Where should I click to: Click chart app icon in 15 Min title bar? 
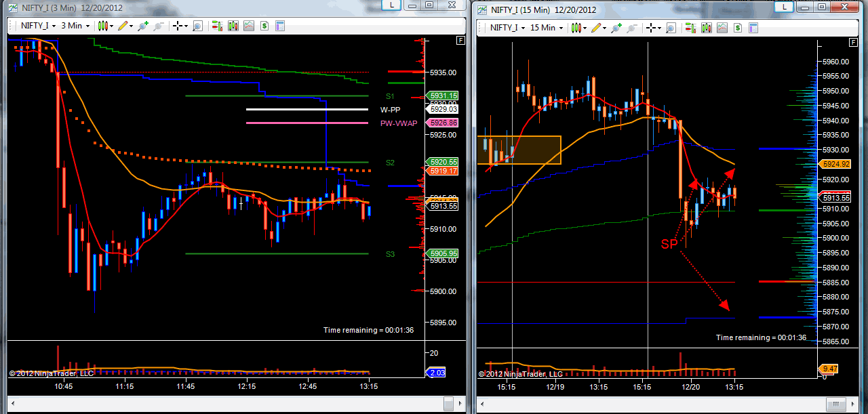[482, 9]
